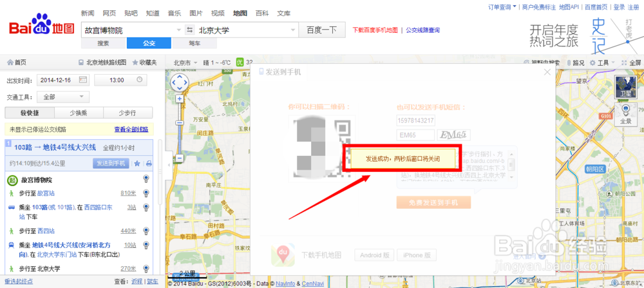Click the departure date field 2014-12-16
This screenshot has height=288, width=644.
[x=63, y=80]
